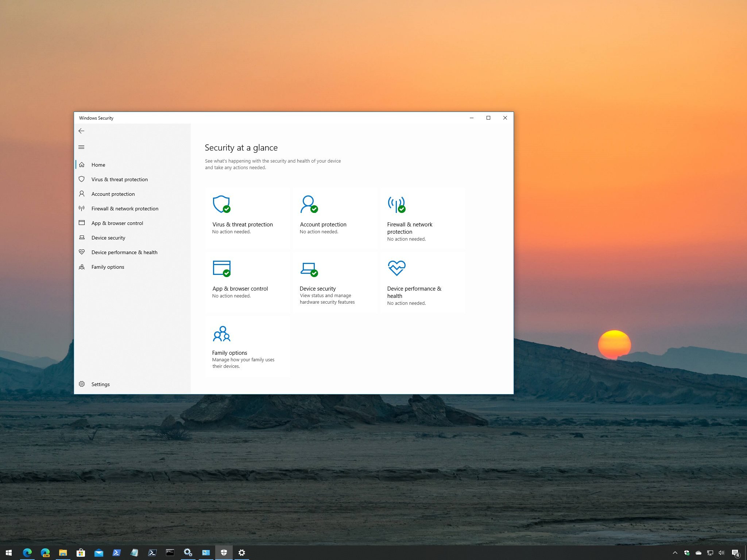Expand the sidebar navigation hamburger menu

(x=82, y=147)
